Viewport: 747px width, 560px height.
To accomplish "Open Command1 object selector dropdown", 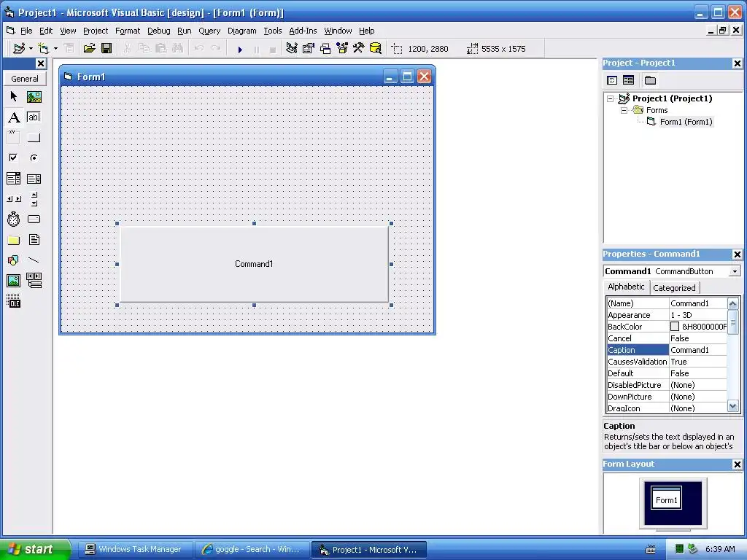I will (x=735, y=271).
